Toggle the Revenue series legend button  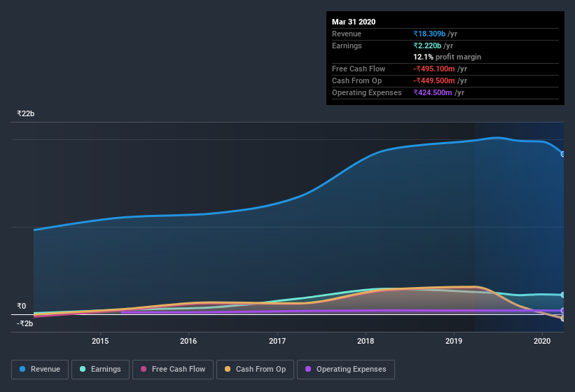coord(40,370)
